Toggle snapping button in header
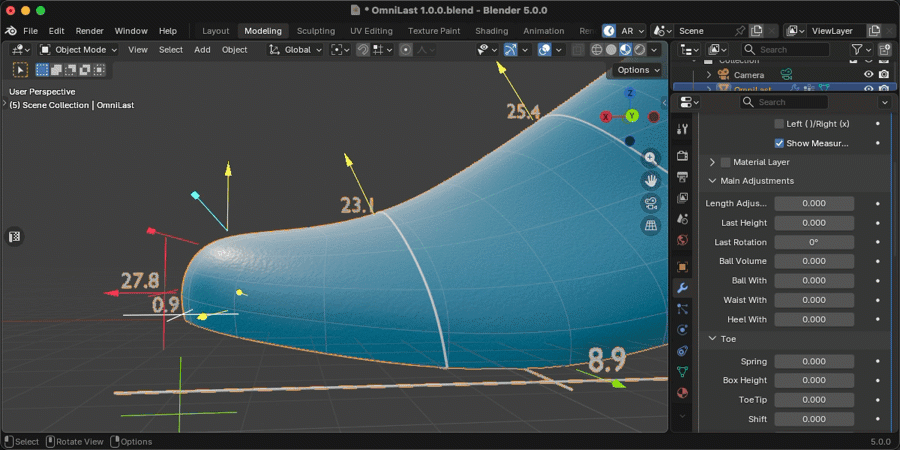Image resolution: width=900 pixels, height=450 pixels. click(x=363, y=50)
